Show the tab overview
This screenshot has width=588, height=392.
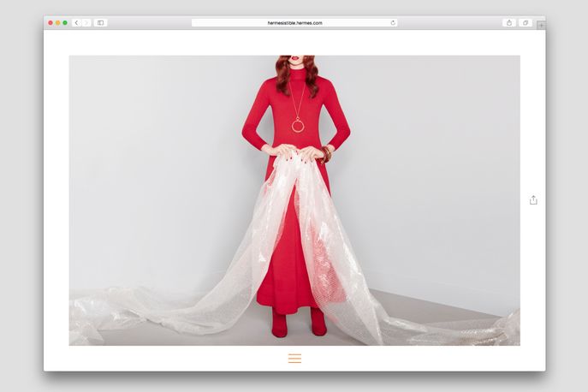pos(526,23)
